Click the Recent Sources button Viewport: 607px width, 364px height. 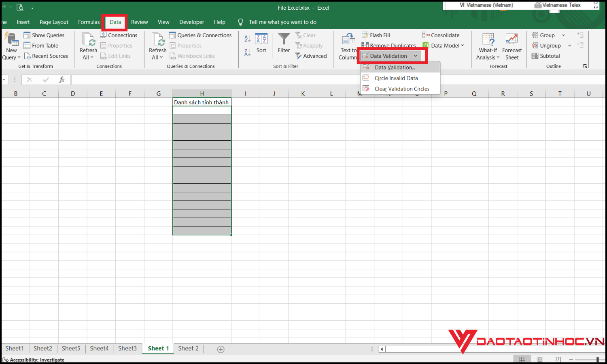[x=47, y=56]
